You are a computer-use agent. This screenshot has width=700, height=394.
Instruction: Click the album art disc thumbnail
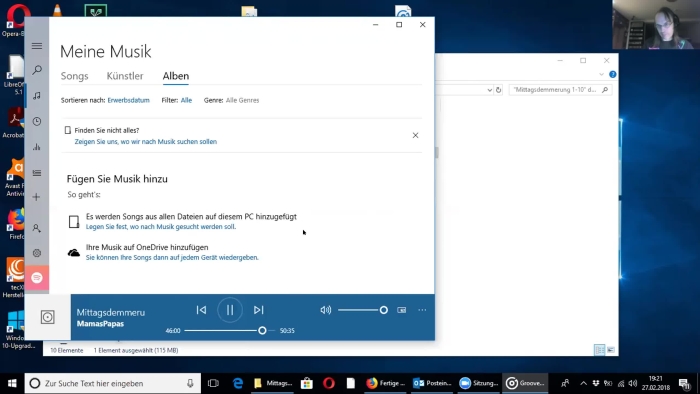tap(48, 317)
